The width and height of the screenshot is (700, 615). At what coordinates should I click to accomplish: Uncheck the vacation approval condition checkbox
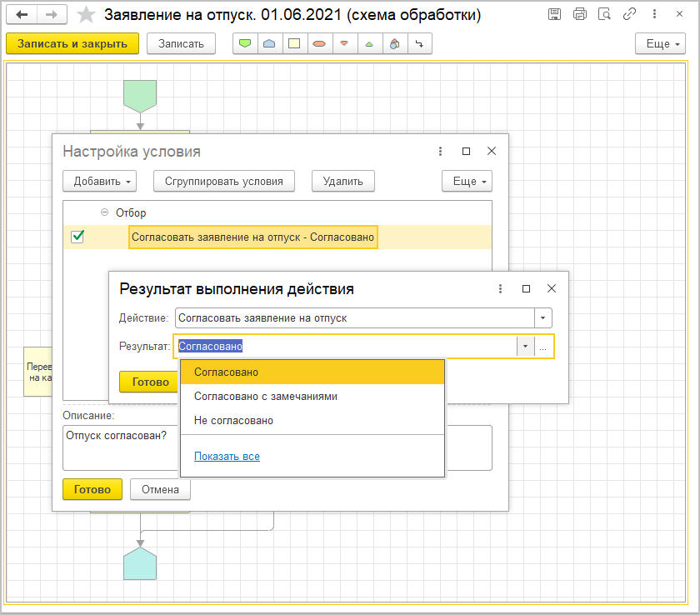(x=77, y=237)
